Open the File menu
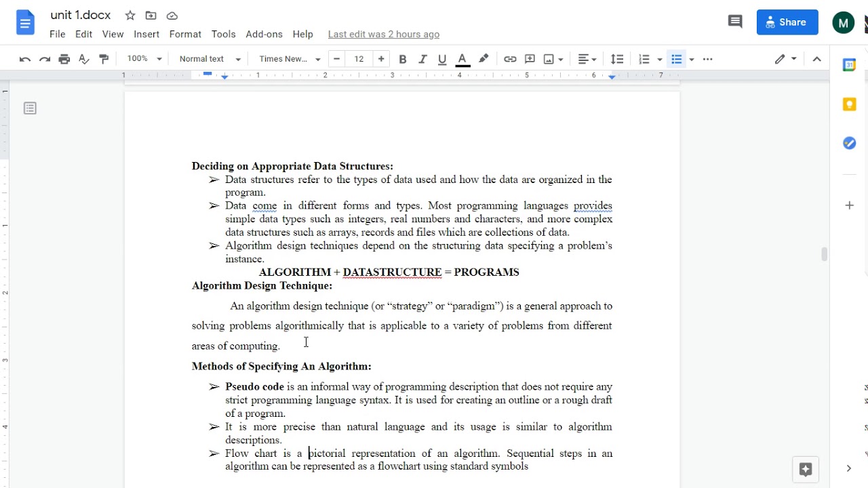The width and height of the screenshot is (868, 488). tap(58, 34)
